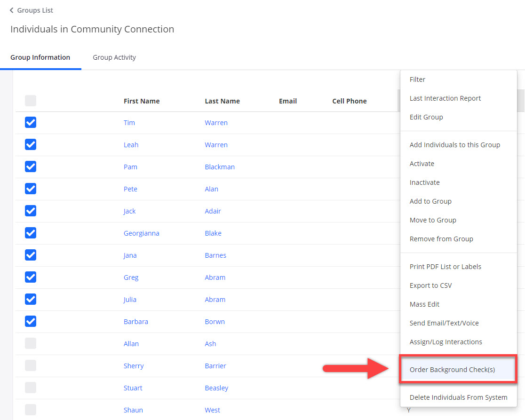Open Georgianna's profile via first name link
The width and height of the screenshot is (525, 420).
point(141,233)
